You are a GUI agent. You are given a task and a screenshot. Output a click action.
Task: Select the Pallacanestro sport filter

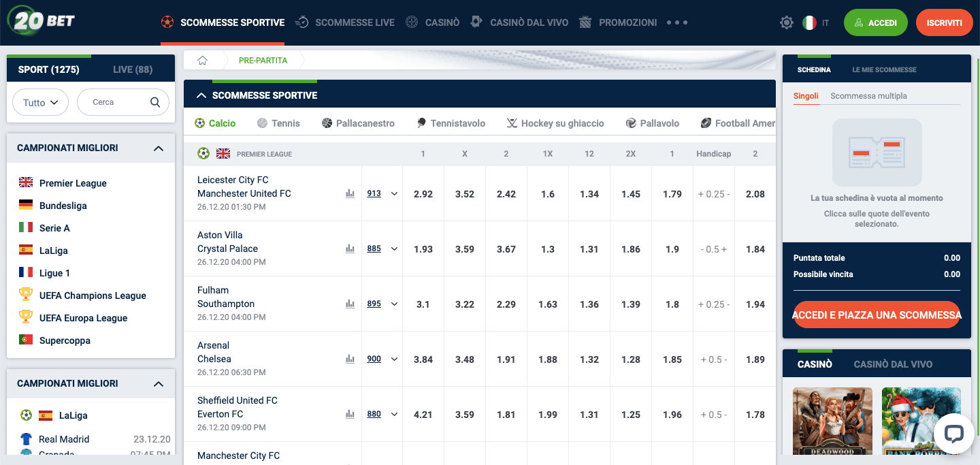(x=358, y=123)
